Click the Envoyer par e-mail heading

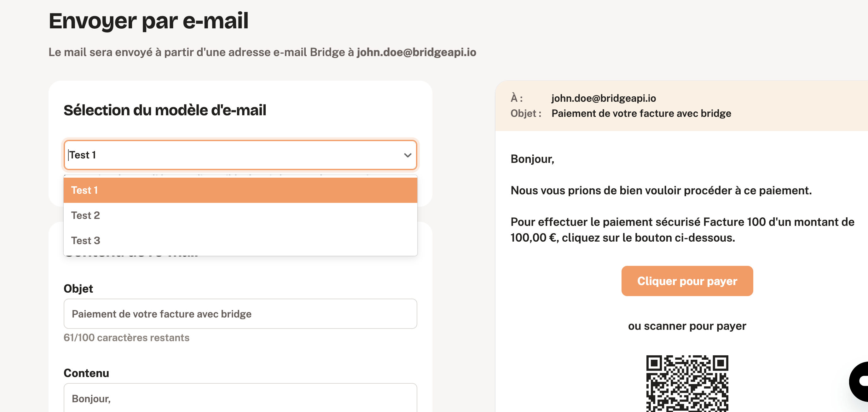(148, 20)
